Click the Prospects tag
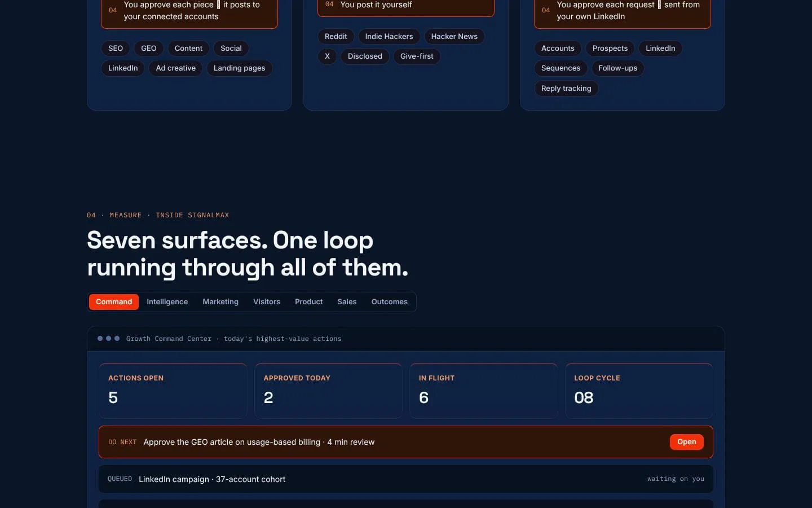Screen dimensions: 812x508 (610, 49)
